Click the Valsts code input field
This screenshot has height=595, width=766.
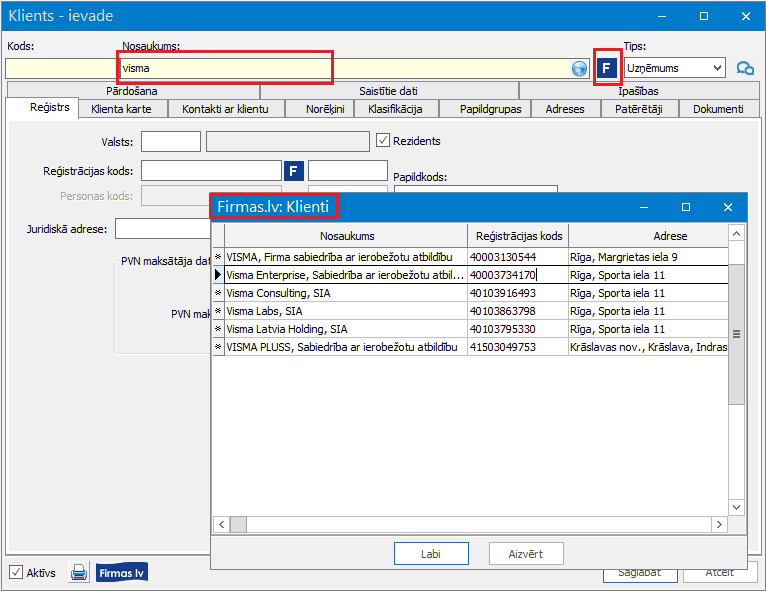pos(170,141)
